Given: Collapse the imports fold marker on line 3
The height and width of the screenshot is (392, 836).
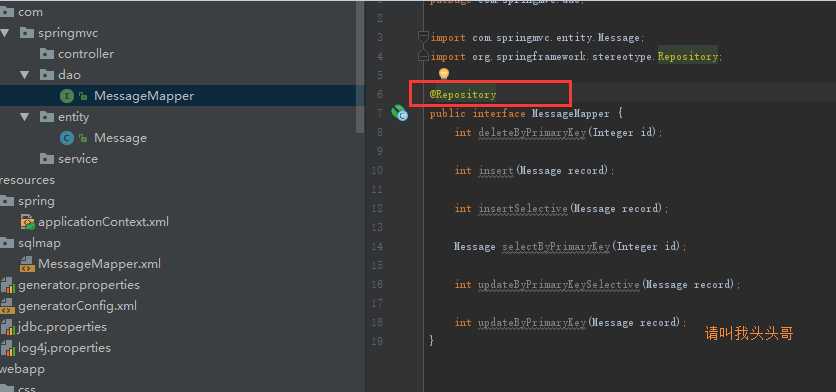Looking at the screenshot, I should 423,37.
